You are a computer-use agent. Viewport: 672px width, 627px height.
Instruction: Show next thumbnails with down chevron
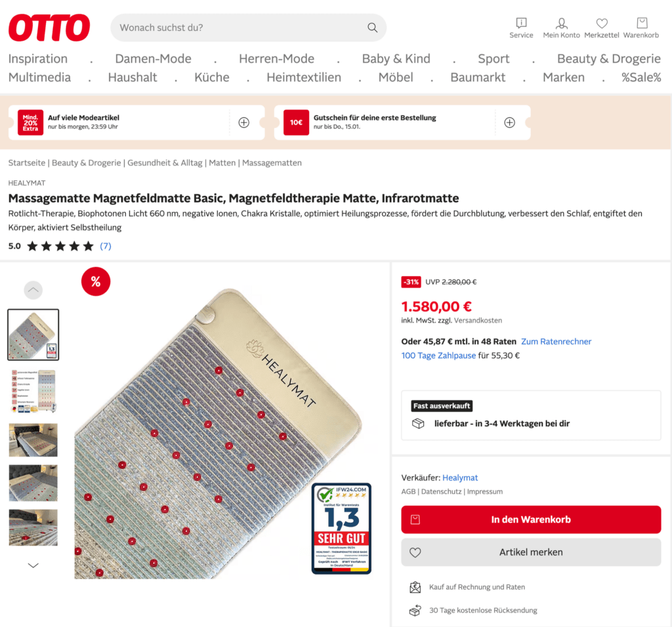[x=33, y=565]
